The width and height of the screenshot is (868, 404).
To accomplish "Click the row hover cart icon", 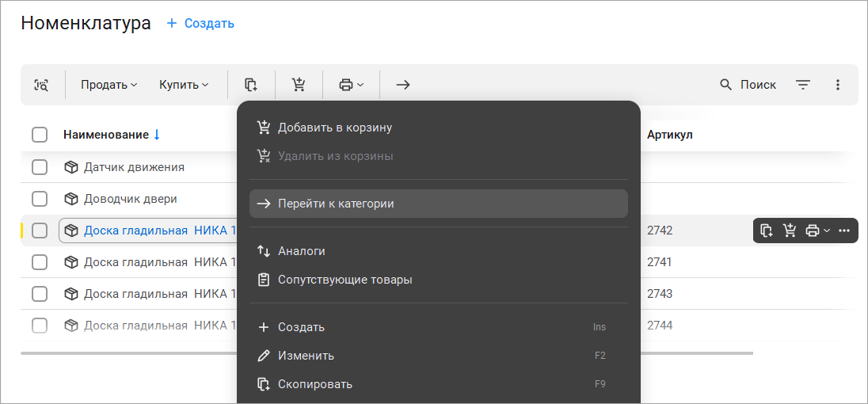I will click(x=789, y=231).
